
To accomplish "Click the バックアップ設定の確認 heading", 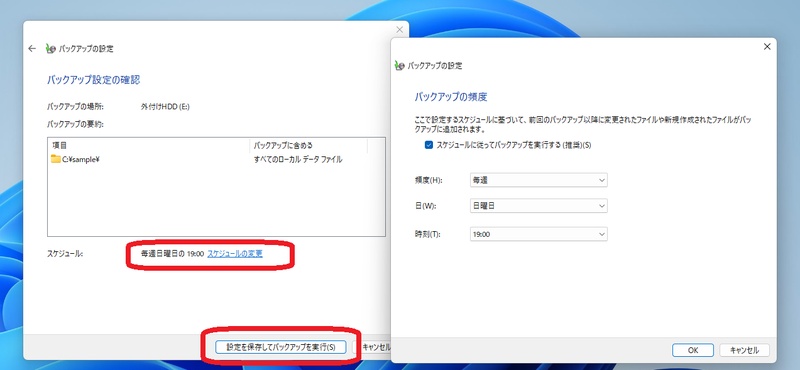I will tap(93, 80).
